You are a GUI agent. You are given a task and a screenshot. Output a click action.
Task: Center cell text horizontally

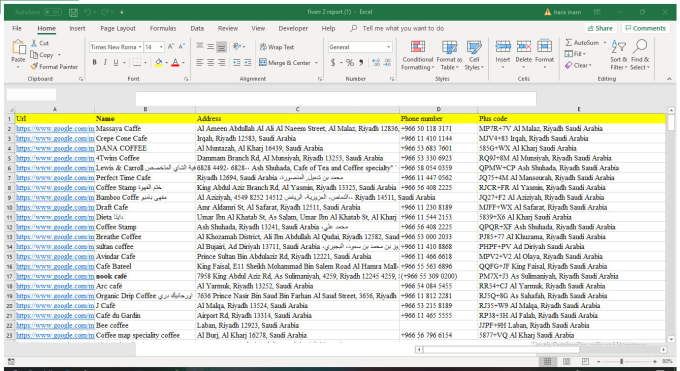point(210,62)
